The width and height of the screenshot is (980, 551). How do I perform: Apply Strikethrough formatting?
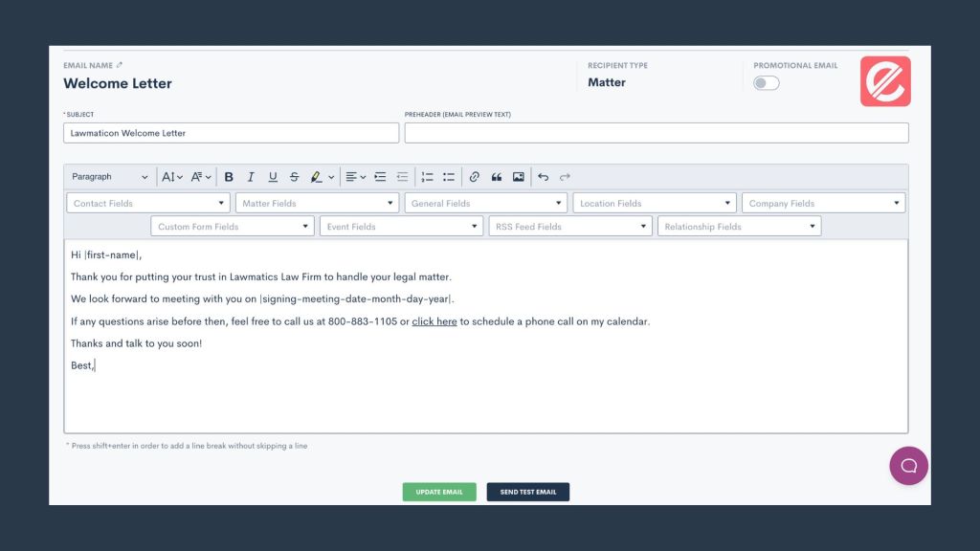point(295,177)
